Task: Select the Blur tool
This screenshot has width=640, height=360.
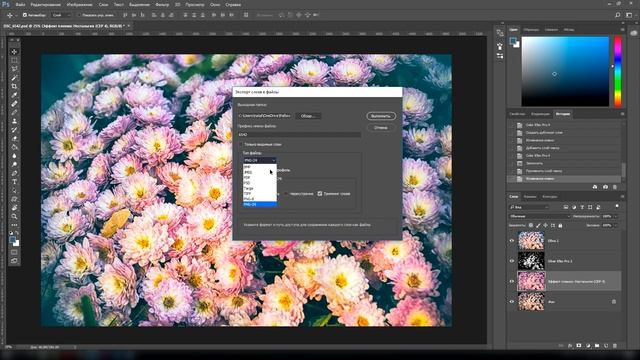Action: (14, 156)
